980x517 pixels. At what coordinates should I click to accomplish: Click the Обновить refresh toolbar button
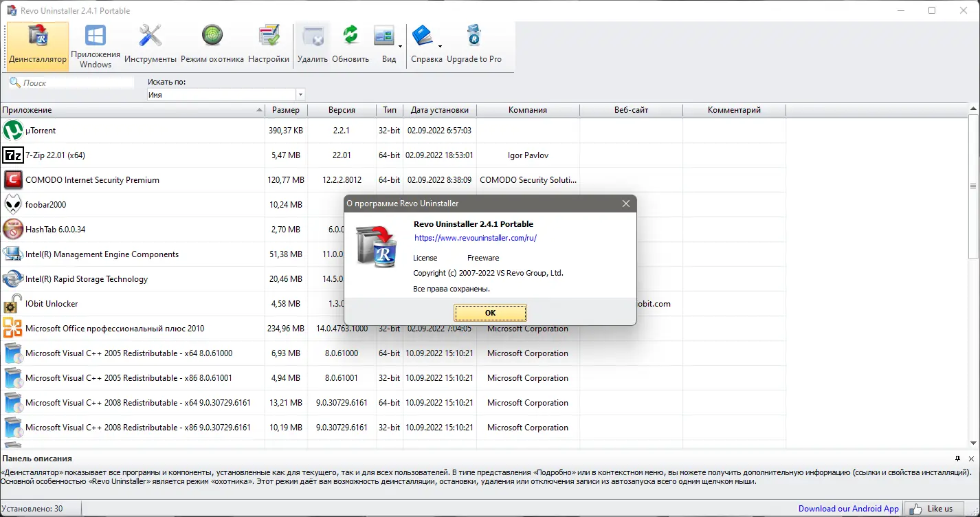click(x=350, y=46)
